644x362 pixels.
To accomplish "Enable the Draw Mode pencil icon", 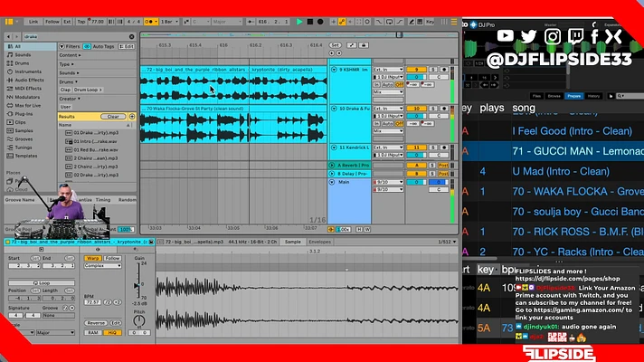I will (x=412, y=22).
